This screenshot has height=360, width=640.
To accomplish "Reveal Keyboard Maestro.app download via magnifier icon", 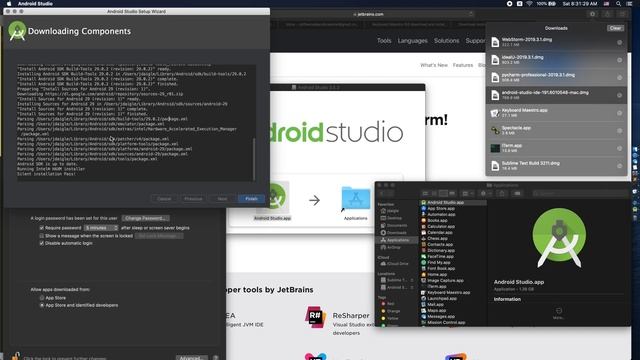I will [x=619, y=113].
